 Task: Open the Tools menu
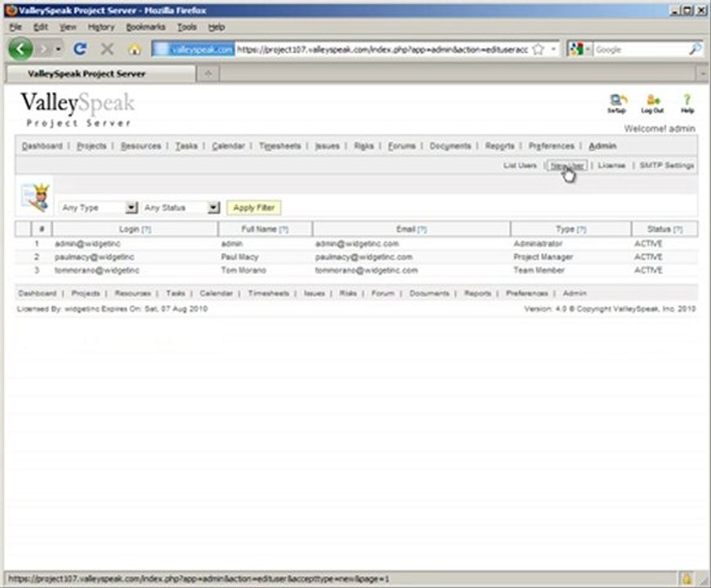pos(187,27)
